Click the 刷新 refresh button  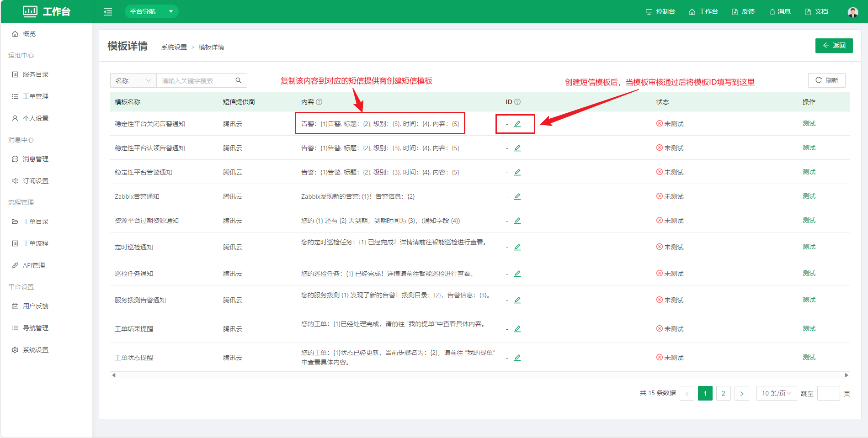click(827, 80)
